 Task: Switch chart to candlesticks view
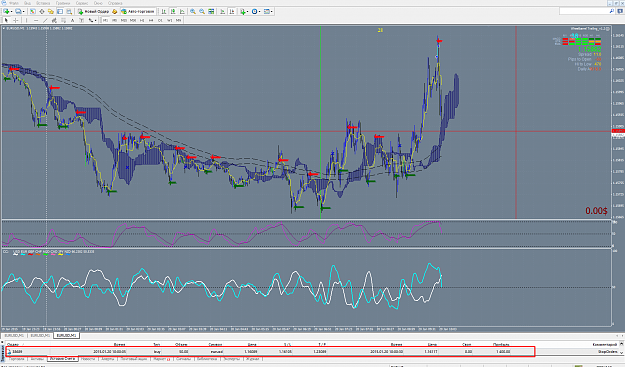pyautogui.click(x=173, y=12)
